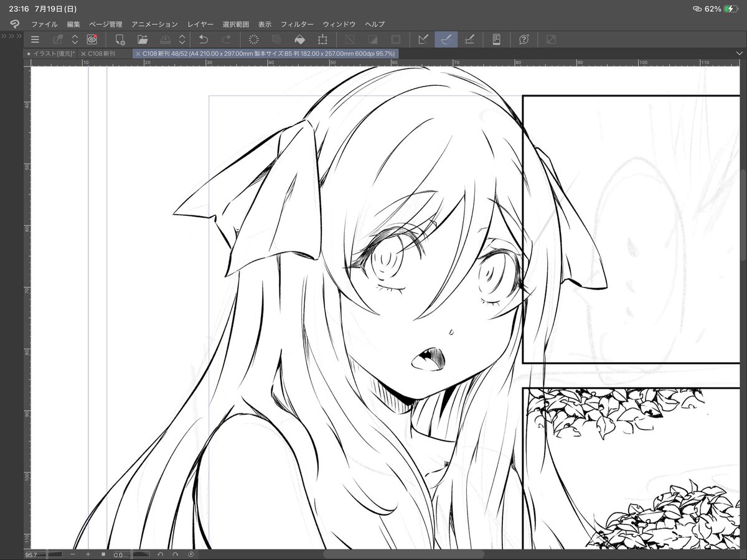Open the ページ管理 menu
Image resolution: width=747 pixels, height=560 pixels.
[106, 24]
